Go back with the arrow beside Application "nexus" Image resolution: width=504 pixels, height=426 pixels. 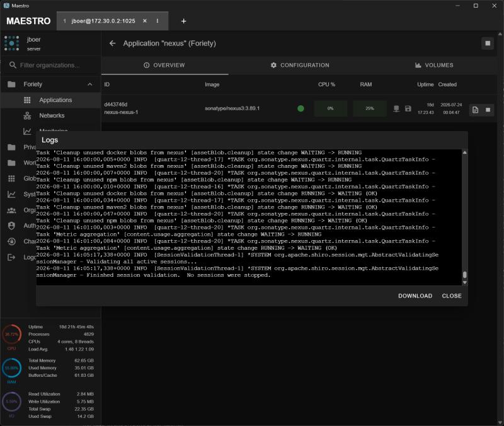(x=112, y=43)
